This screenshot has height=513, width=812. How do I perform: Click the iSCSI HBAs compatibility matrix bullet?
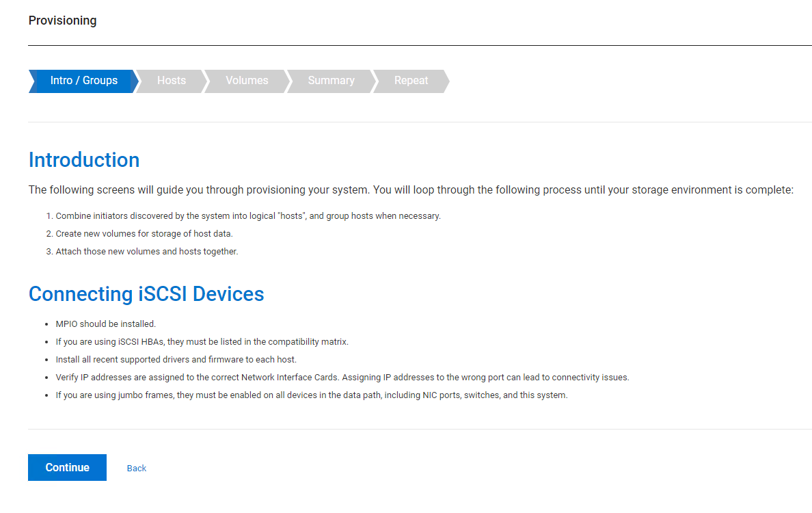pos(202,342)
